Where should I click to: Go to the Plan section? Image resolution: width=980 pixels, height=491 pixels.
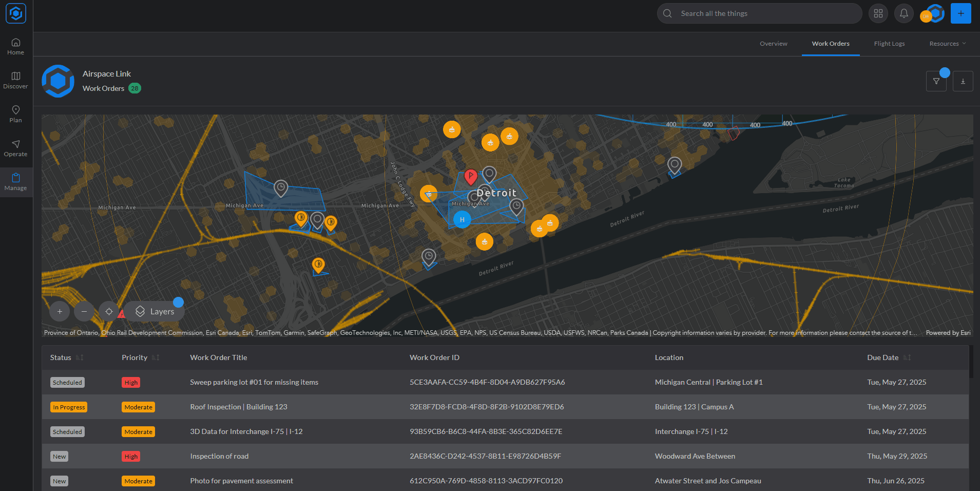click(15, 114)
